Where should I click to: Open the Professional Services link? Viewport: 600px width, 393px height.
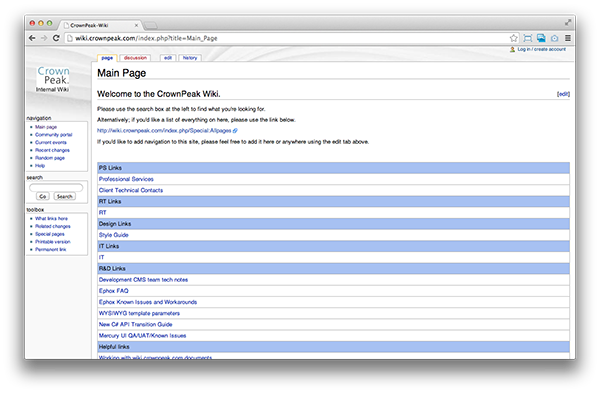(126, 179)
